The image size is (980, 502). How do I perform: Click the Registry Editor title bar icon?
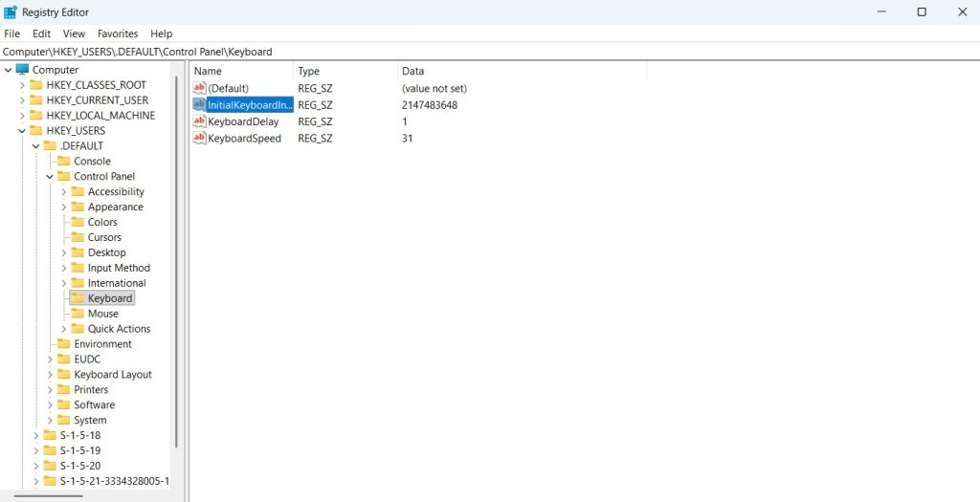[x=11, y=11]
